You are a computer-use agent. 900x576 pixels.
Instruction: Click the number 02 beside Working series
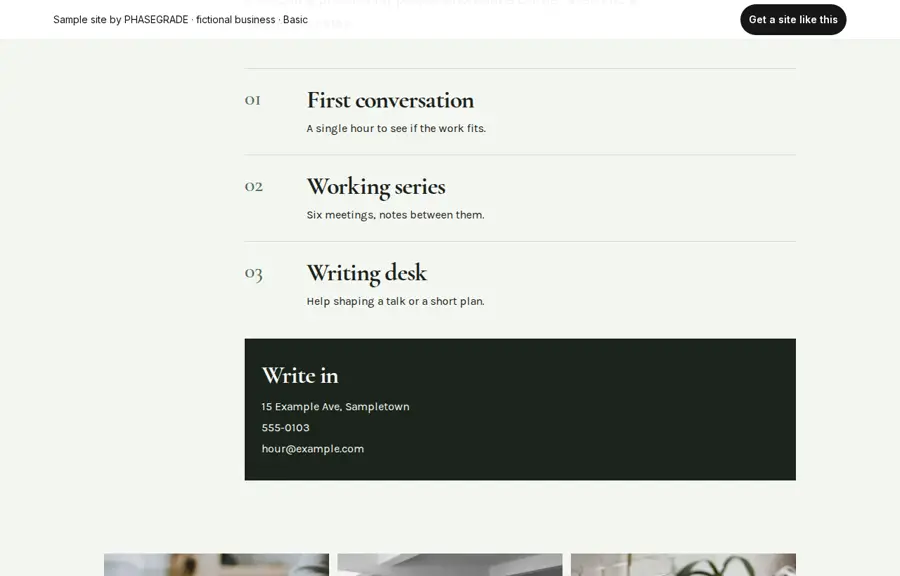click(254, 186)
